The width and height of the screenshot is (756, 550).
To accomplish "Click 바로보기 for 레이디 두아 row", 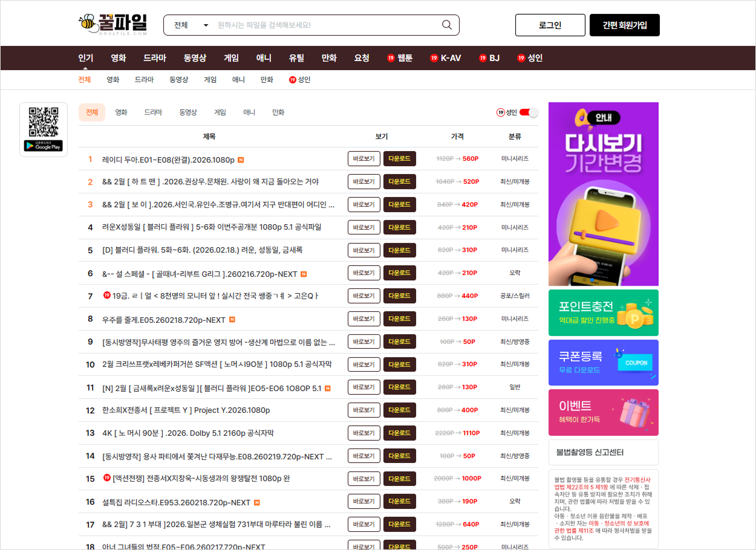I will pyautogui.click(x=363, y=159).
